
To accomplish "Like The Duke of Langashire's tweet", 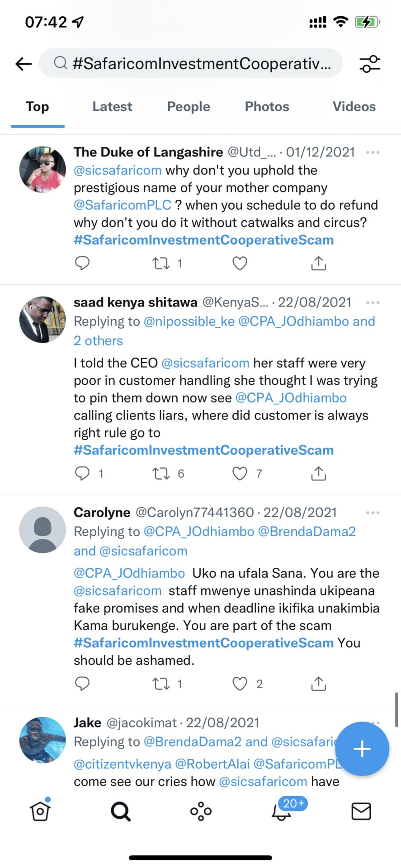I will [240, 263].
